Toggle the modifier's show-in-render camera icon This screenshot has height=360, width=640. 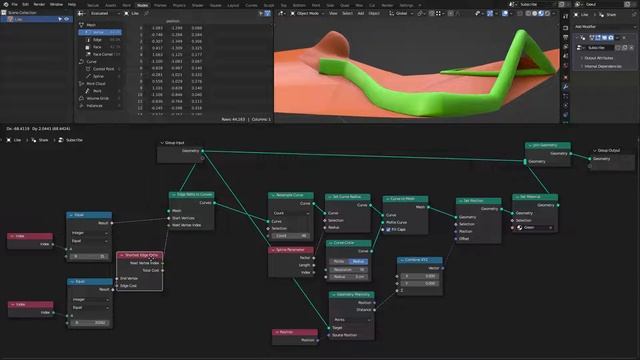pos(611,38)
